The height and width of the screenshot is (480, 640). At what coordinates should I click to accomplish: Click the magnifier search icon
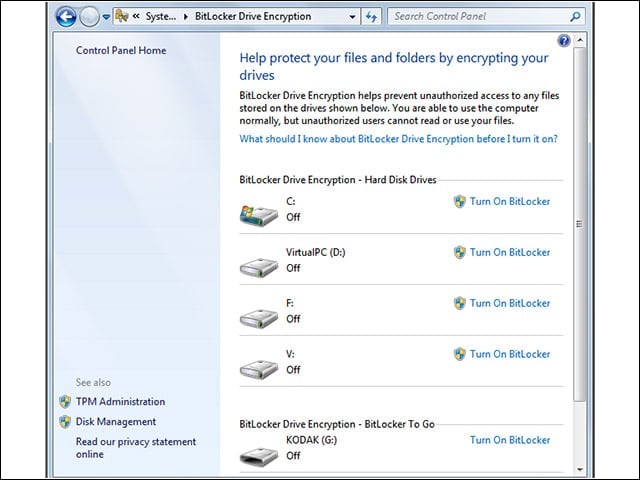point(575,17)
